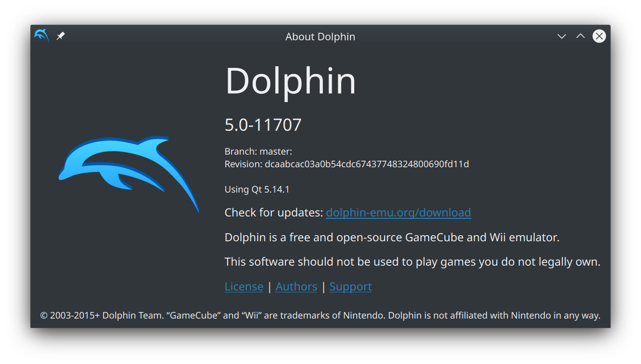The width and height of the screenshot is (641, 364).
Task: Click the legally own games warning text
Action: (412, 262)
